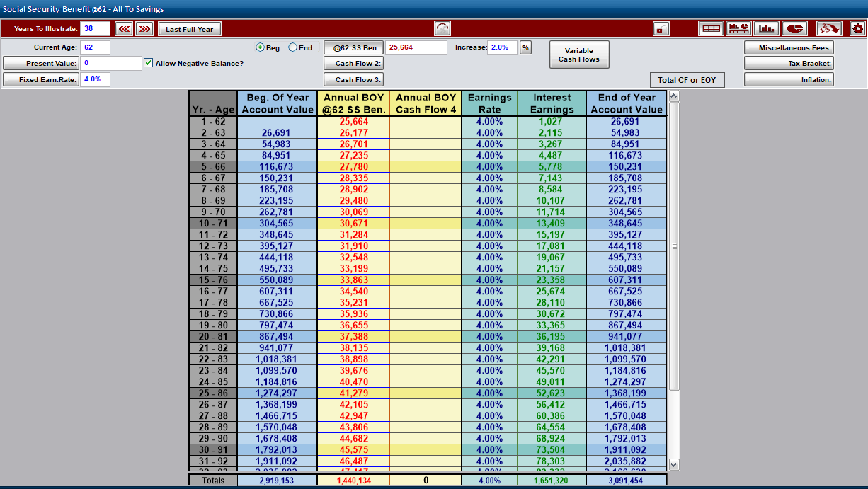868x489 pixels.
Task: Click the Earnings Rate column header
Action: [489, 103]
